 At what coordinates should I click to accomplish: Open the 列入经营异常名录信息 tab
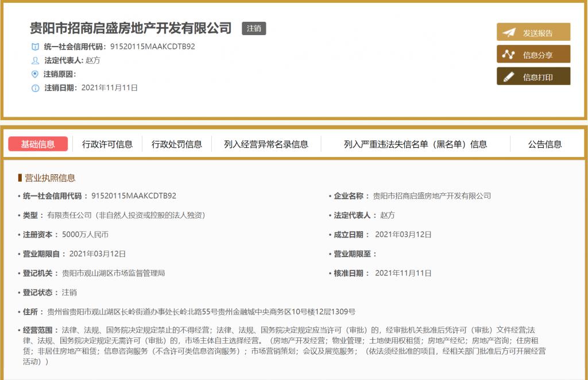coord(266,144)
